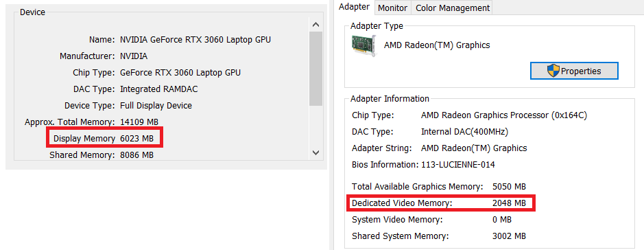Click the Total Available Graphics Memory value
This screenshot has width=644, height=250.
coord(509,187)
